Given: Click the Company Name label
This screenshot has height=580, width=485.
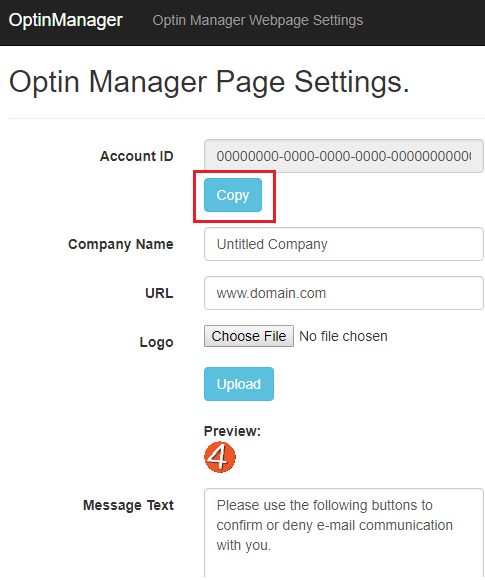Looking at the screenshot, I should coord(121,244).
